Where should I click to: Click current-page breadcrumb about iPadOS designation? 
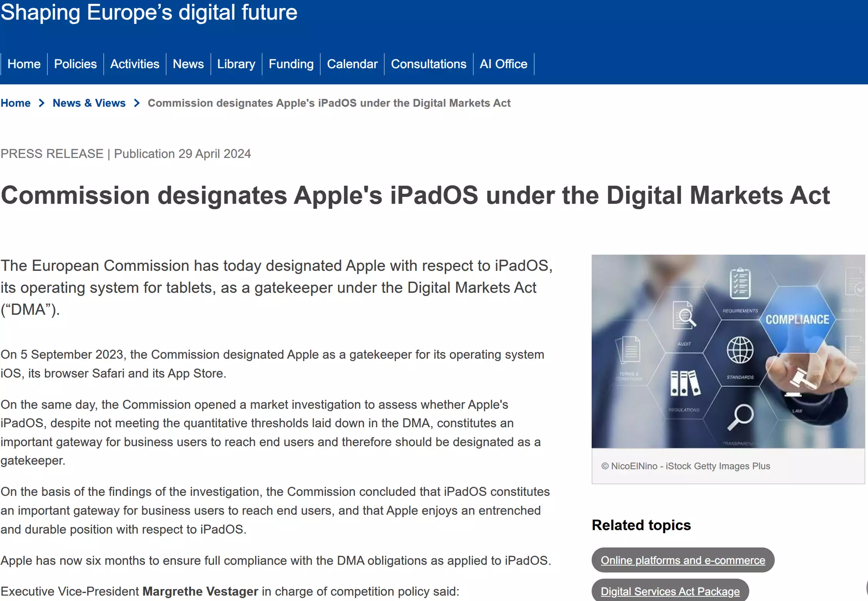tap(329, 103)
